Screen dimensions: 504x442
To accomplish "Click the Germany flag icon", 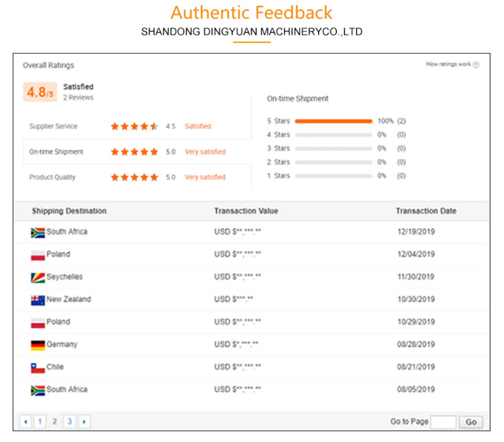I will pyautogui.click(x=38, y=345).
